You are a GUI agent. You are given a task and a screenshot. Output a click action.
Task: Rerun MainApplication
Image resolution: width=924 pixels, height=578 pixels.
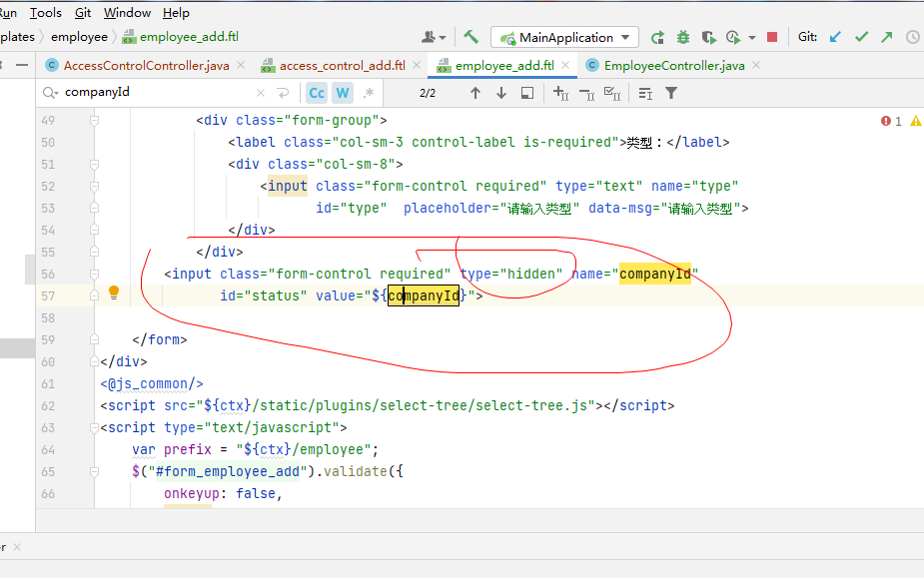click(x=657, y=37)
